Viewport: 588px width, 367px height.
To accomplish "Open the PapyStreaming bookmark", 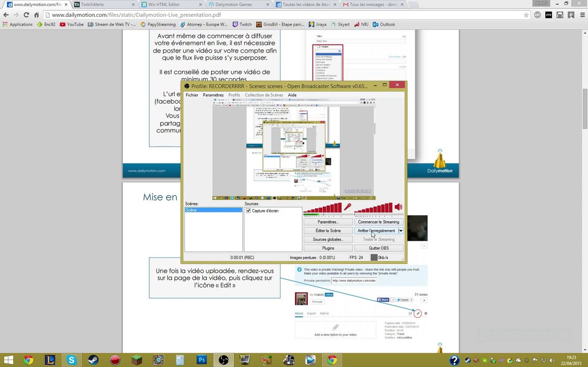I will 158,24.
